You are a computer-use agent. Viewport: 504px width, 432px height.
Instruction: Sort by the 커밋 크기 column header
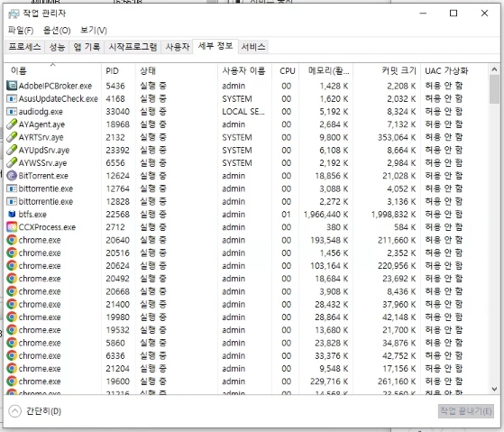387,70
